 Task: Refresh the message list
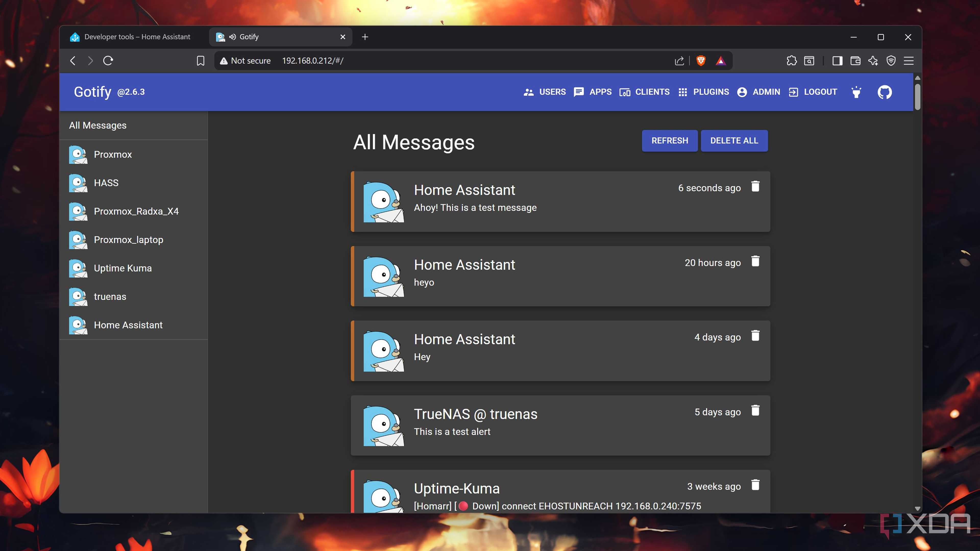[x=670, y=141]
